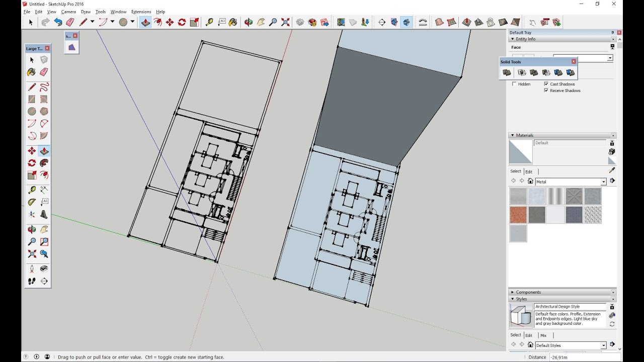Open the Metal materials collection dropdown
644x362 pixels.
coord(603,182)
